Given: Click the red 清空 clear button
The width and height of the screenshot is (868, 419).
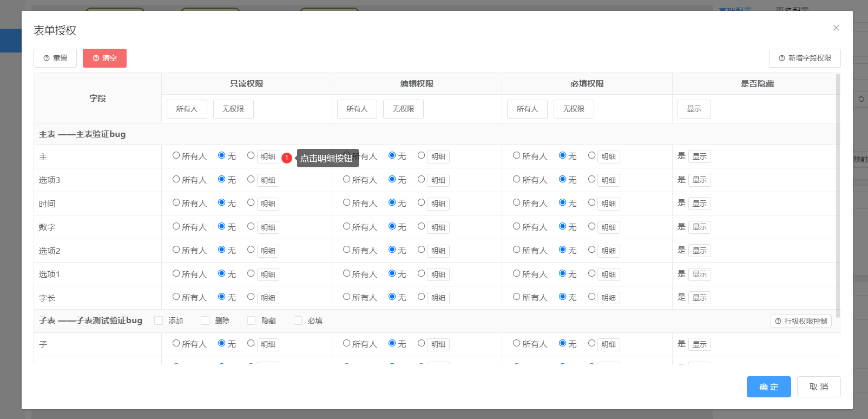Looking at the screenshot, I should (x=104, y=58).
